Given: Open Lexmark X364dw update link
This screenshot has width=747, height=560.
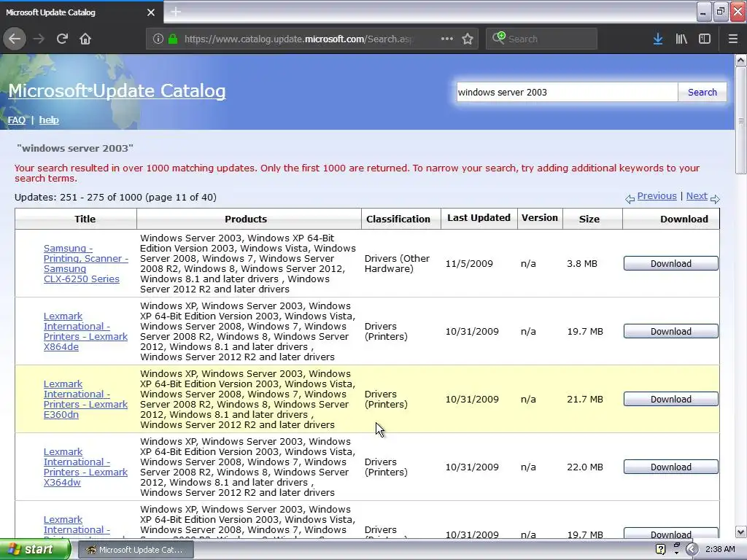Looking at the screenshot, I should point(86,467).
